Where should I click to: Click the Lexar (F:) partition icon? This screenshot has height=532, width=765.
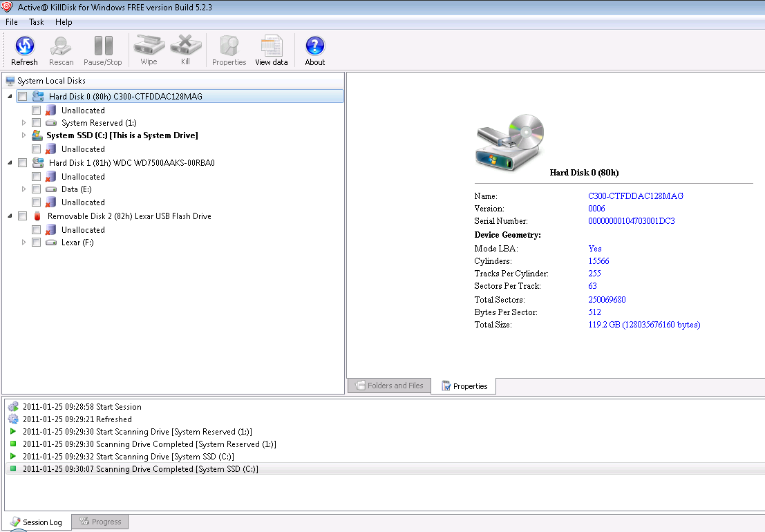pyautogui.click(x=50, y=243)
